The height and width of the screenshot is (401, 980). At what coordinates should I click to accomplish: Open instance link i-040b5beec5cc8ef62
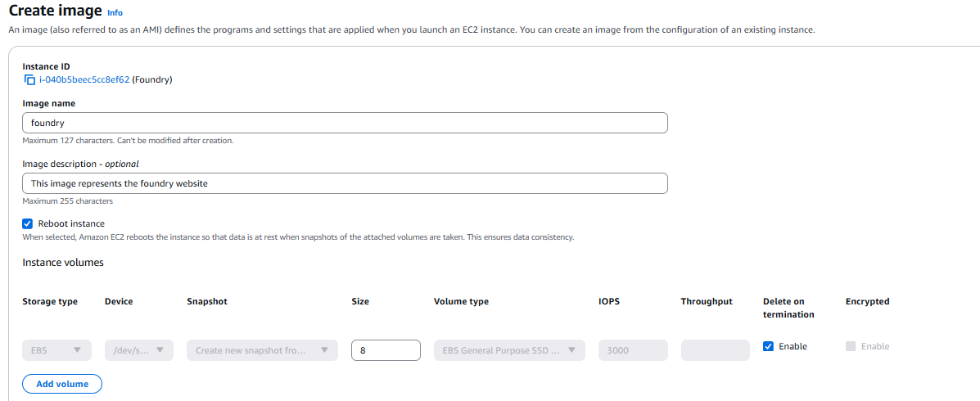pyautogui.click(x=84, y=80)
